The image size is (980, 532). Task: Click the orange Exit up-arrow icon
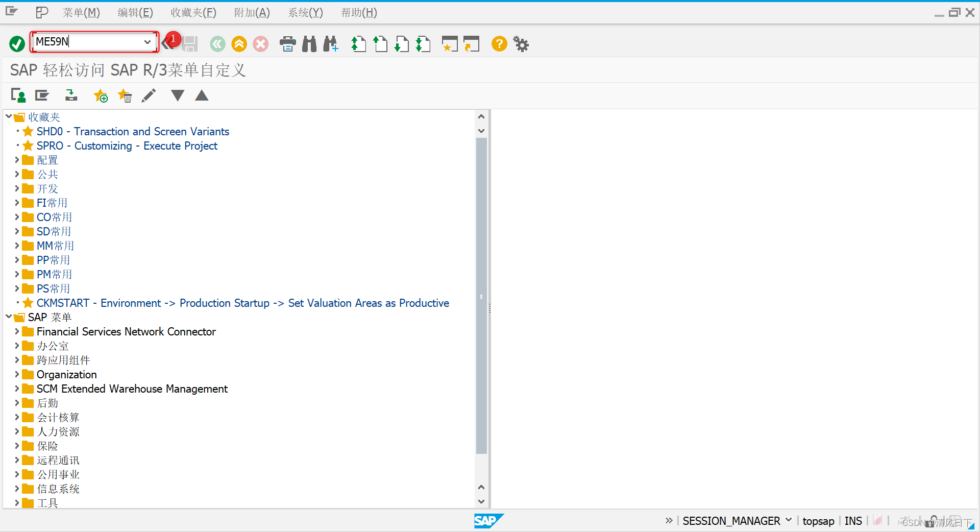(239, 44)
